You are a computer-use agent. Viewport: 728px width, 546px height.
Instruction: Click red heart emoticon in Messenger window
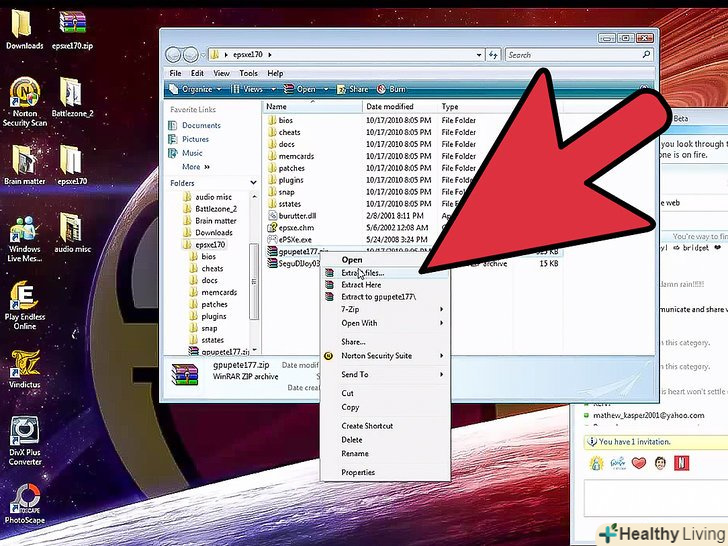(x=639, y=463)
